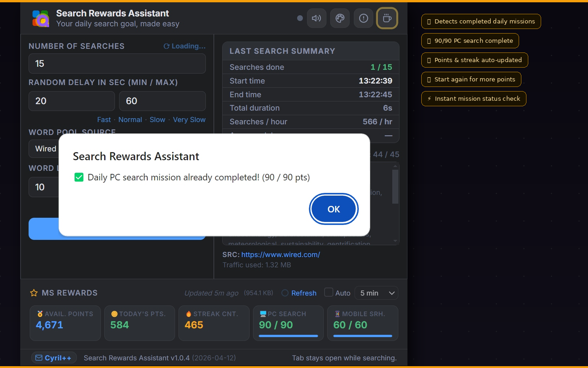Click the minimum delay field showing 20
The height and width of the screenshot is (368, 588).
(x=72, y=101)
